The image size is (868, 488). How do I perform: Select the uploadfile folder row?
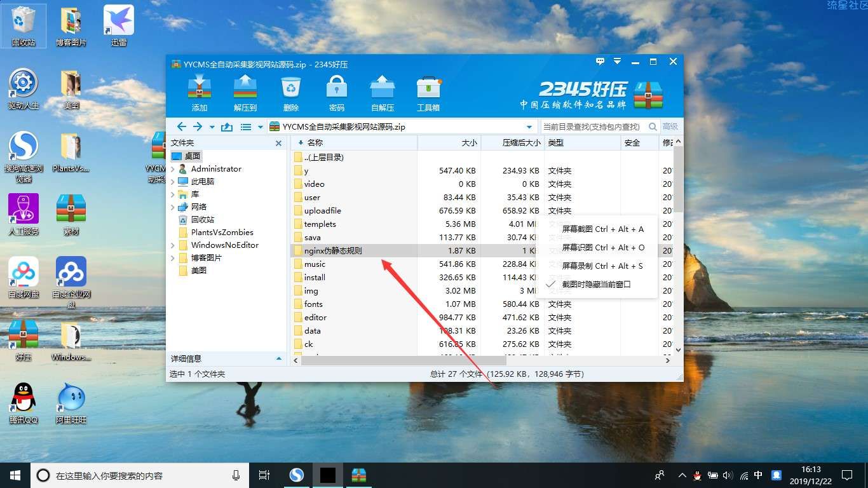tap(482, 210)
